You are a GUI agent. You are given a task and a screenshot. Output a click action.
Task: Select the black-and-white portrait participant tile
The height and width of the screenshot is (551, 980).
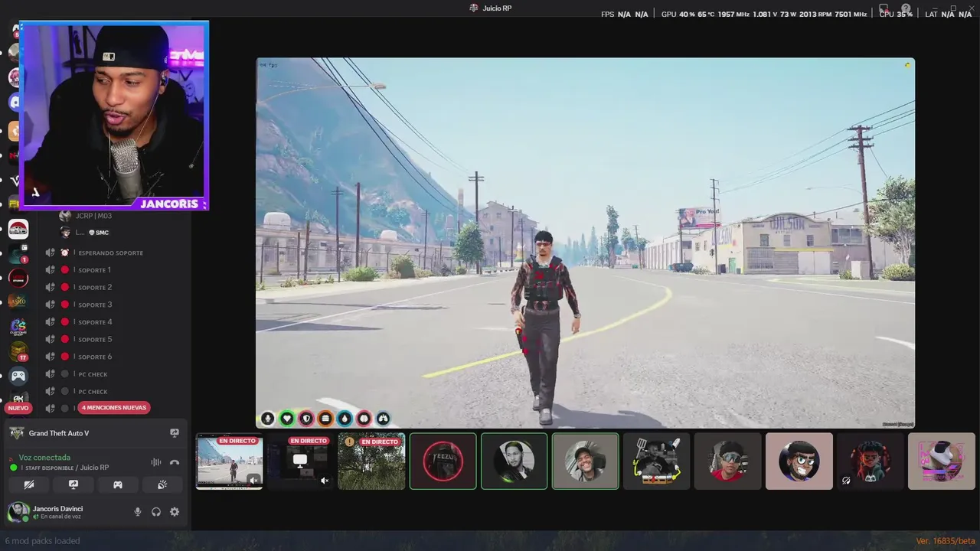tap(514, 461)
